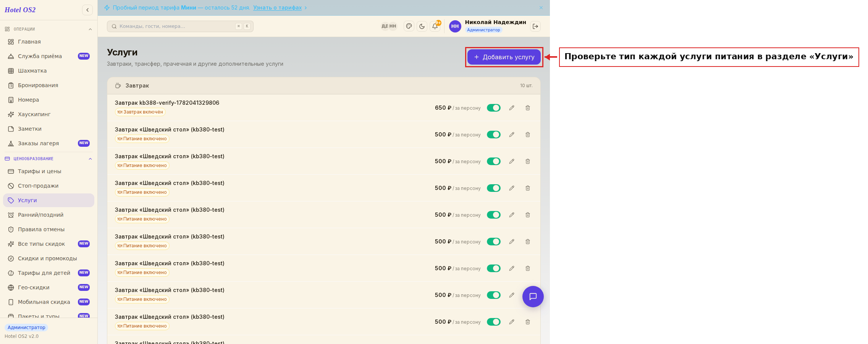Image resolution: width=868 pixels, height=344 pixels.
Task: Open Стоп-продажи
Action: [48, 186]
